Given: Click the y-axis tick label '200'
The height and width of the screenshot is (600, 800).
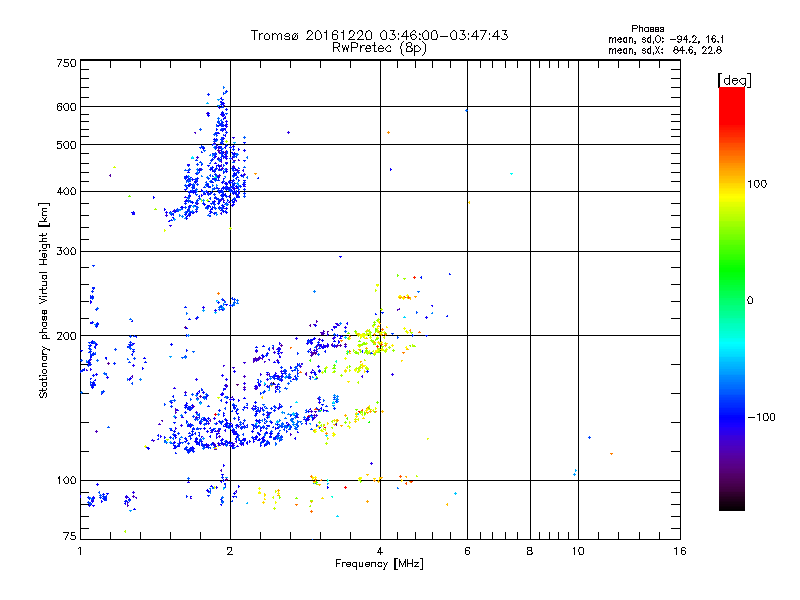Looking at the screenshot, I should [66, 336].
